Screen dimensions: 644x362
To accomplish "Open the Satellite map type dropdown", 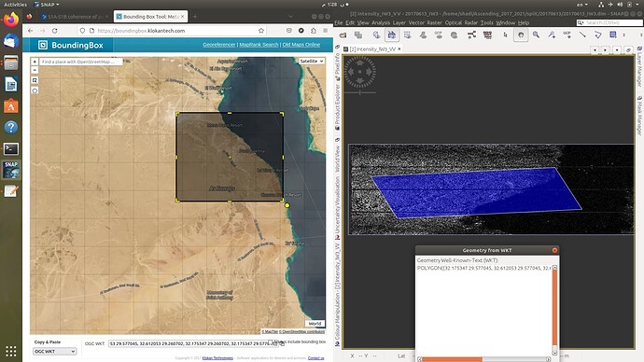I will point(312,62).
